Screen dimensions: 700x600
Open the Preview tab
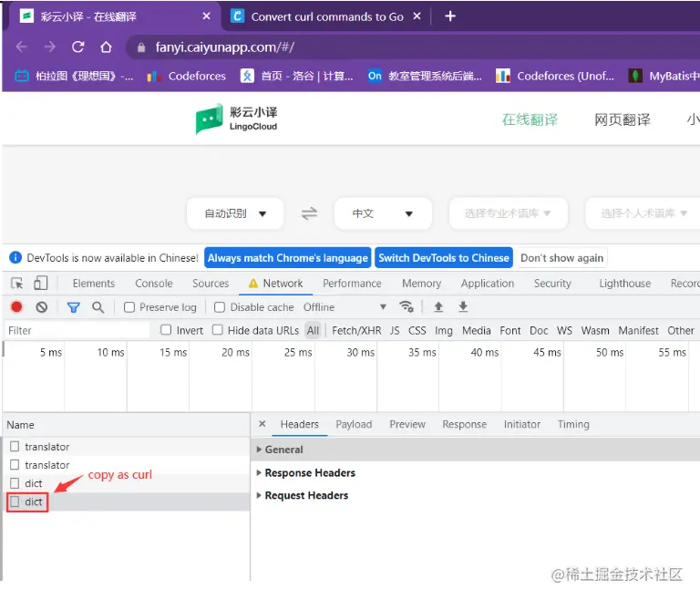[407, 424]
